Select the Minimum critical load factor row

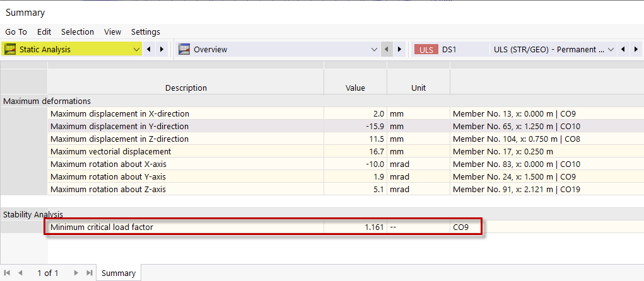(185, 227)
